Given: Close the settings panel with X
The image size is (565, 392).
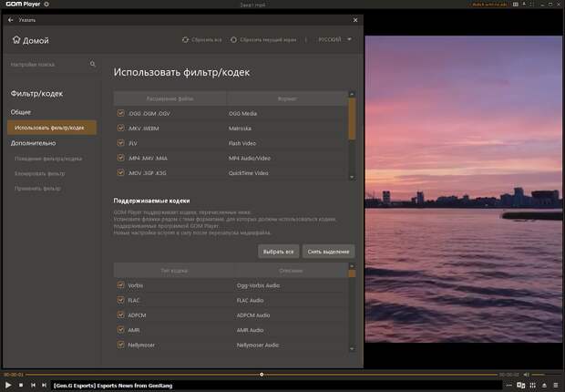Looking at the screenshot, I should (354, 18).
